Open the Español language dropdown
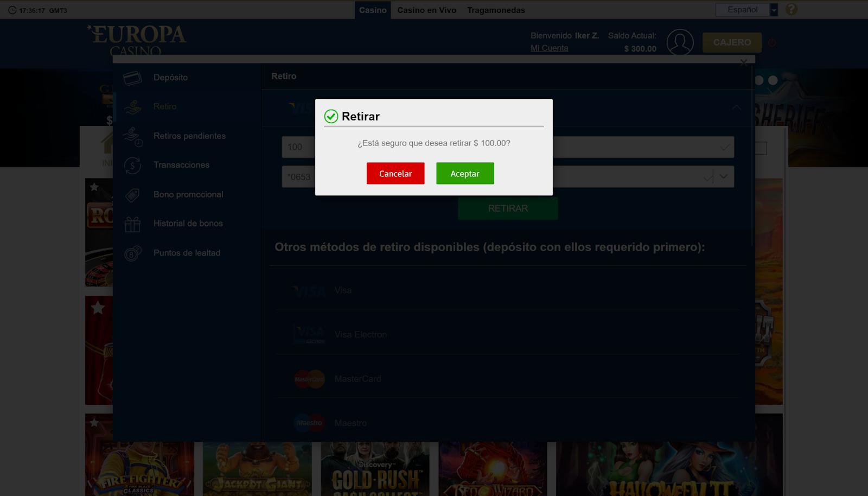This screenshot has height=496, width=868. click(x=746, y=10)
